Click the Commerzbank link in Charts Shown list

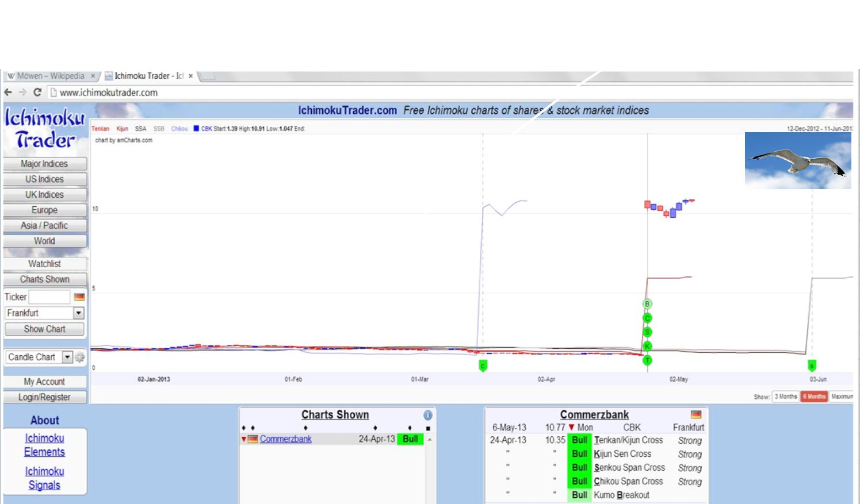tap(285, 439)
